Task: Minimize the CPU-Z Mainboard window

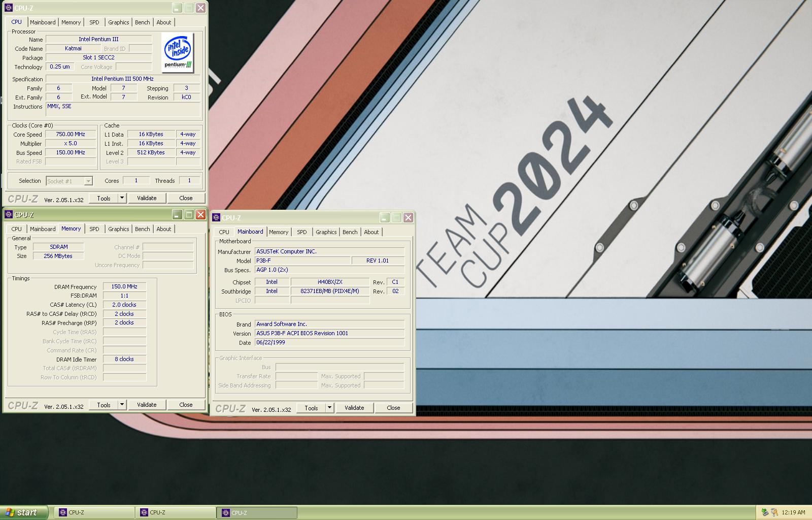Action: point(384,218)
